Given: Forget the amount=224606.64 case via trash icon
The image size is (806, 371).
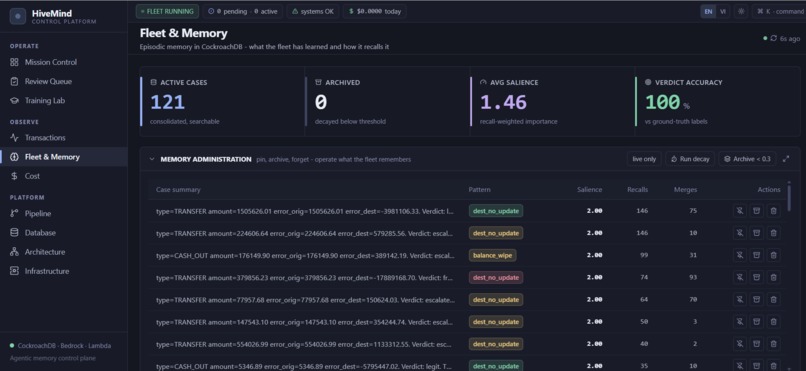Looking at the screenshot, I should [773, 233].
